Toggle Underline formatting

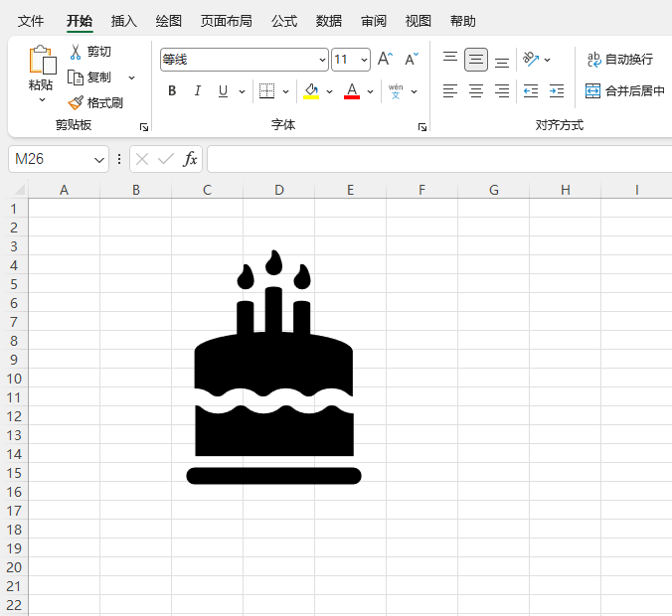[223, 90]
